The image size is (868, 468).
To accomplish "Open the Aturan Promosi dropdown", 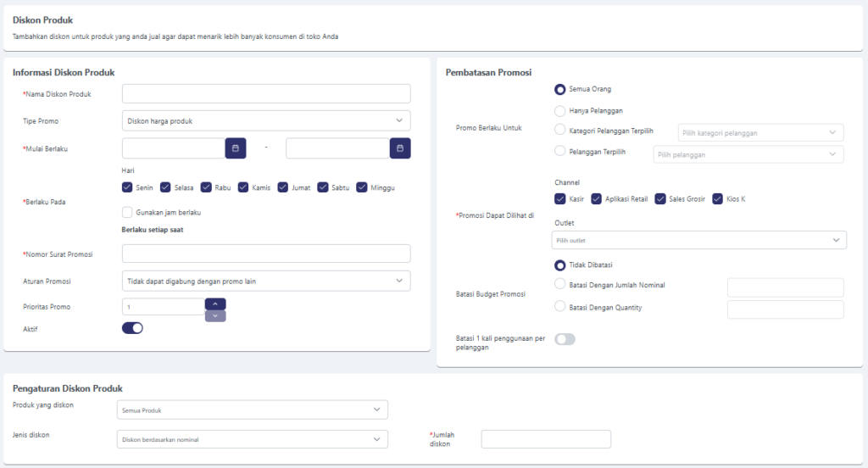I will point(266,281).
